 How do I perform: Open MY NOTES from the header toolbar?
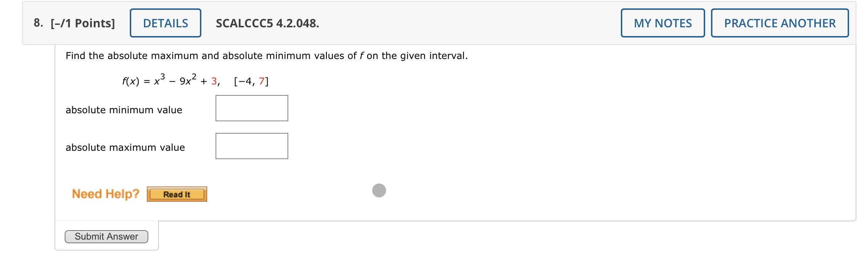coord(662,23)
